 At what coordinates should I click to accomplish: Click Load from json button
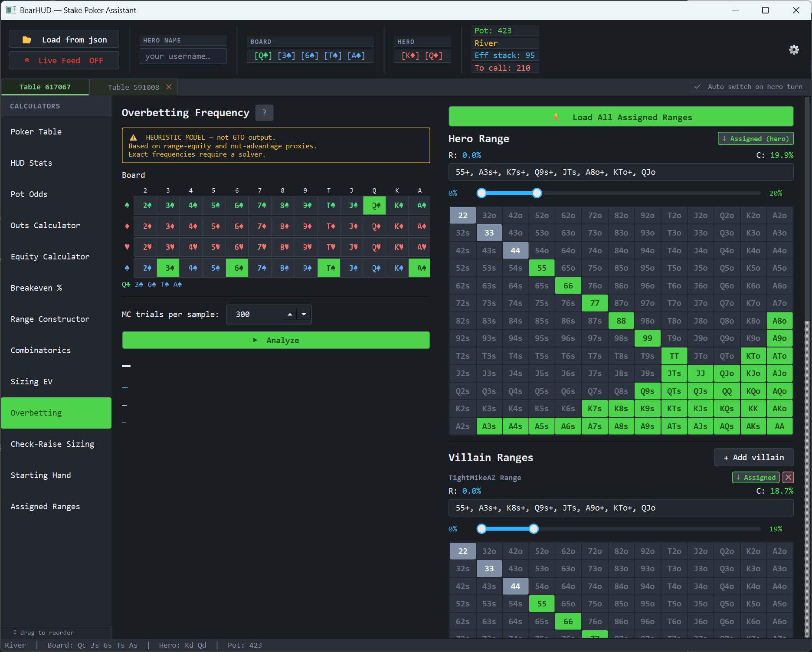[x=64, y=39]
